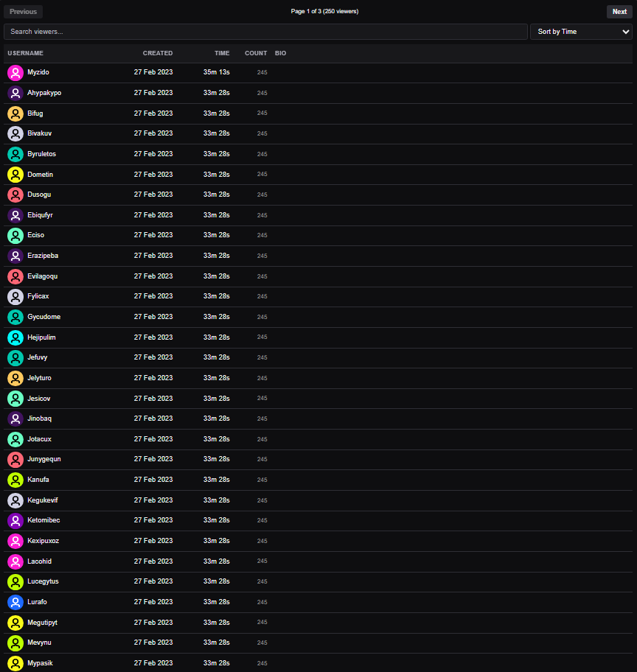Image resolution: width=637 pixels, height=672 pixels.
Task: Select the username Bifug
Action: pos(35,113)
